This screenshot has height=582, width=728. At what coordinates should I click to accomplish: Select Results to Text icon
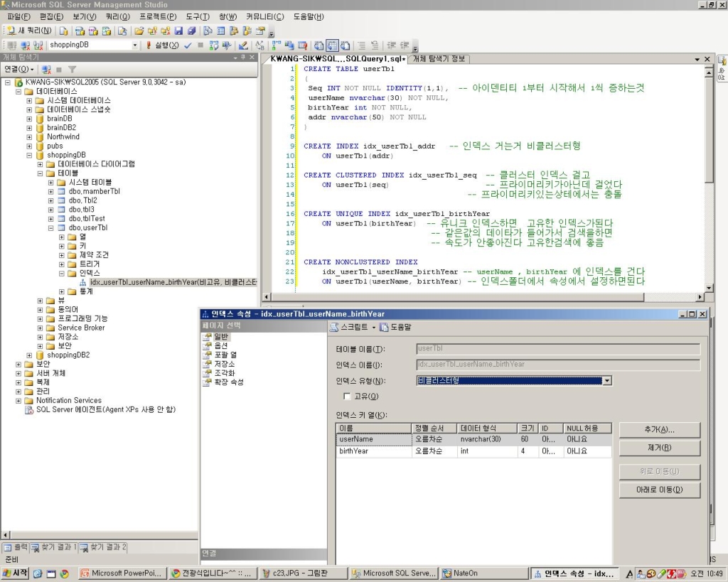point(319,45)
